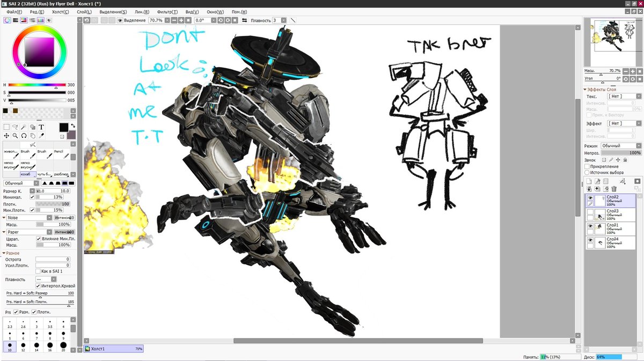Open the zoom 70.7% dropdown in toolbar
The width and height of the screenshot is (644, 361).
pos(167,20)
